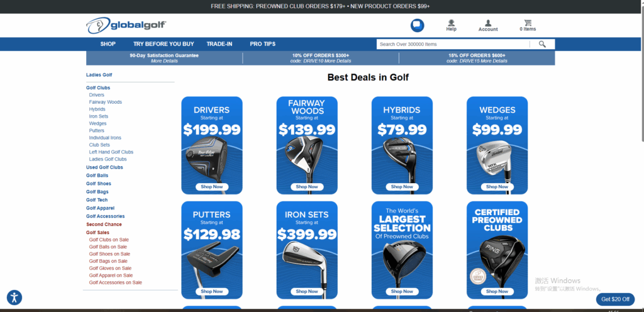Open the TRY BEFORE YOU BUY menu
The height and width of the screenshot is (312, 644).
tap(164, 44)
